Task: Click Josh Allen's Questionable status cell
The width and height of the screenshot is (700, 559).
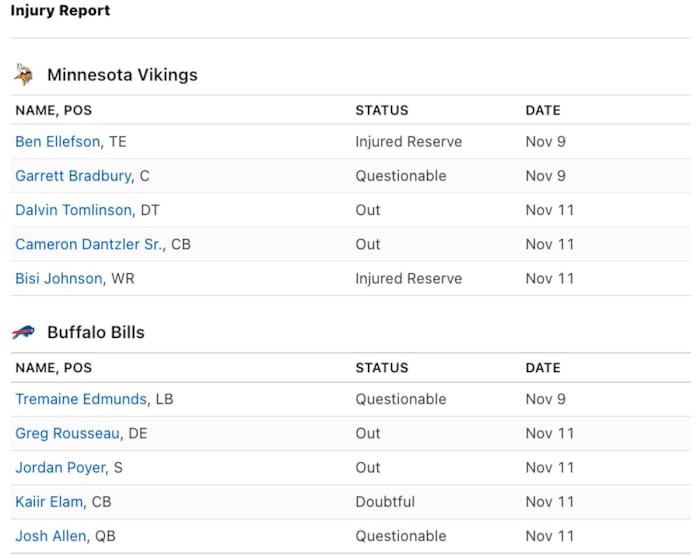Action: [400, 536]
